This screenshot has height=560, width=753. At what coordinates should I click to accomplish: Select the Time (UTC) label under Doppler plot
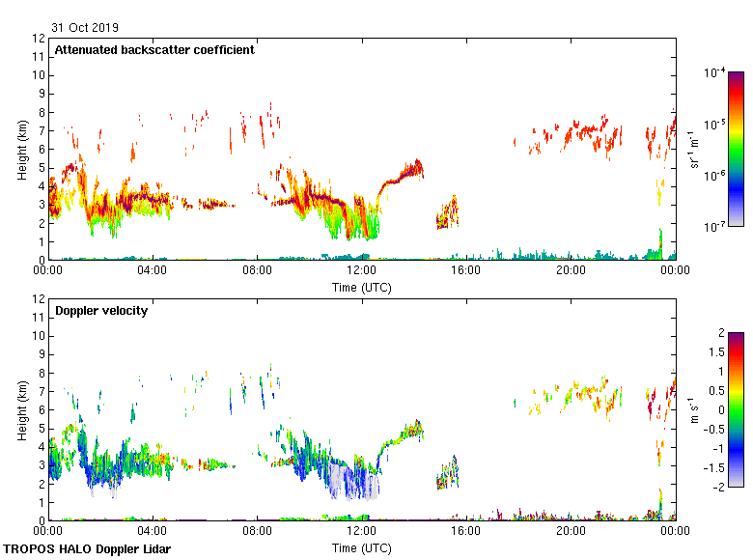(361, 547)
